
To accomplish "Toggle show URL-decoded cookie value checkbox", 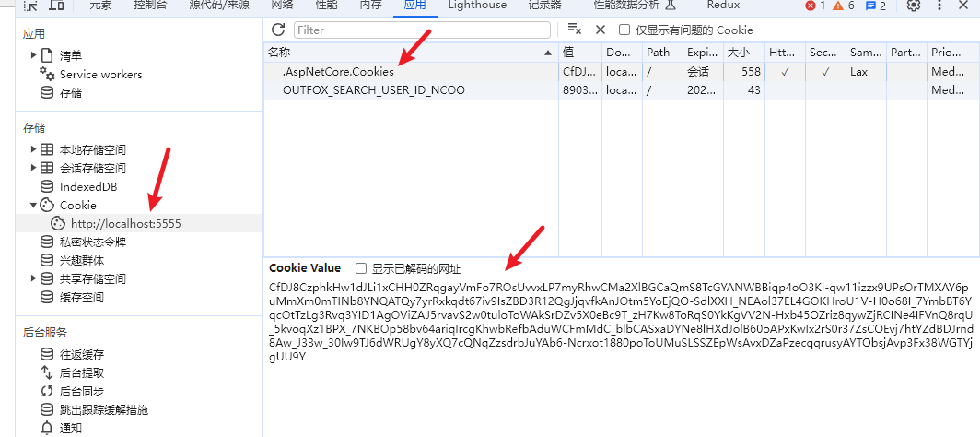I will pos(361,268).
